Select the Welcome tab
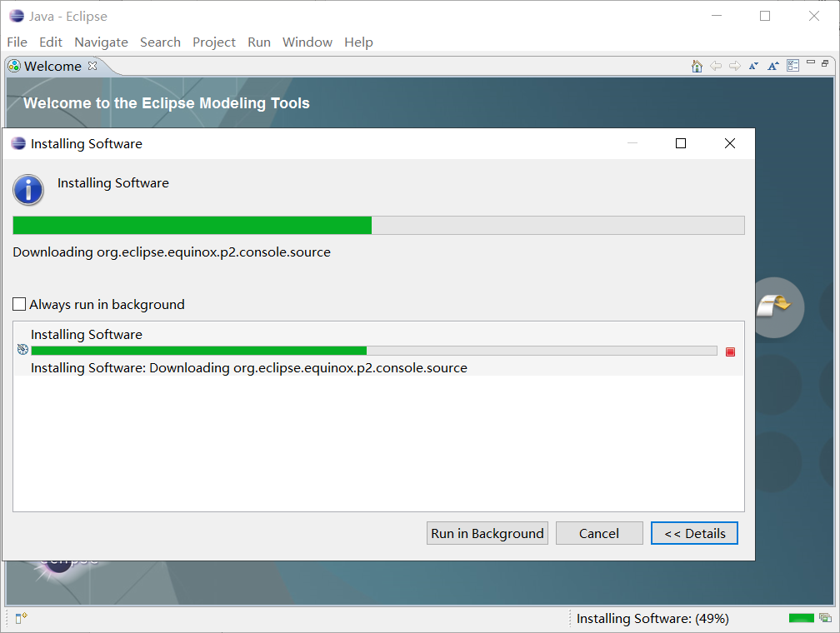 (x=52, y=66)
